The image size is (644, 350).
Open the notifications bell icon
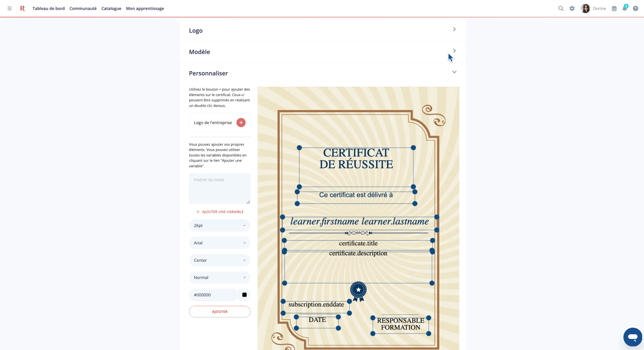(x=625, y=8)
